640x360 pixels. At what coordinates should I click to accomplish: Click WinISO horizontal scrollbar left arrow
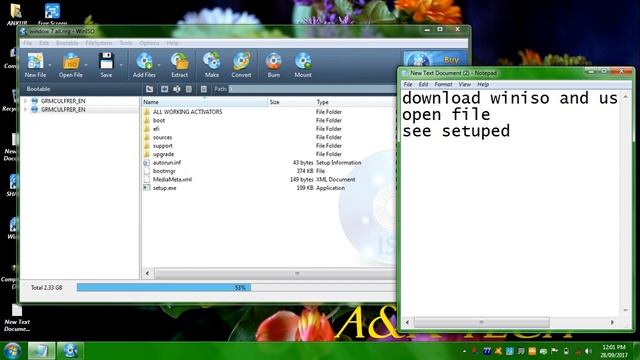pos(147,273)
